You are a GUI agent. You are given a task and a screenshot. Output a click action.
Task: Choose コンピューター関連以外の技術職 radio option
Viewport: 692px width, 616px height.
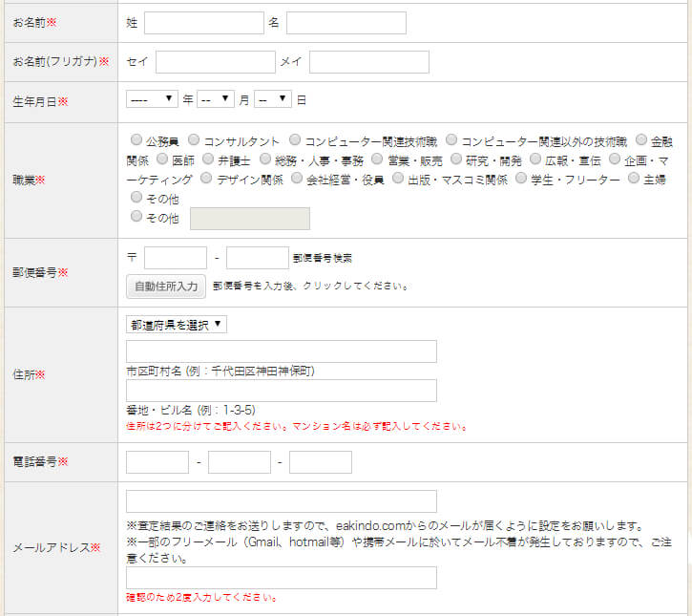coord(451,140)
